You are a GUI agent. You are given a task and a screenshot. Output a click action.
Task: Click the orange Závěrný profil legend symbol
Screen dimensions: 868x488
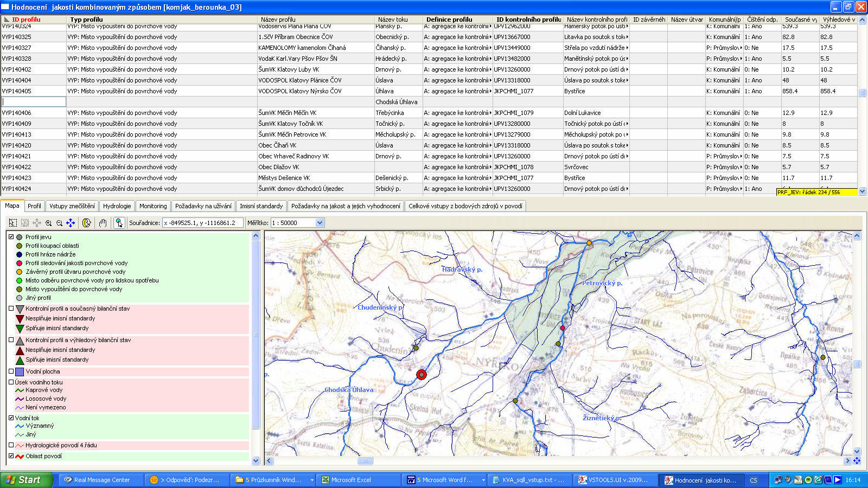[20, 272]
